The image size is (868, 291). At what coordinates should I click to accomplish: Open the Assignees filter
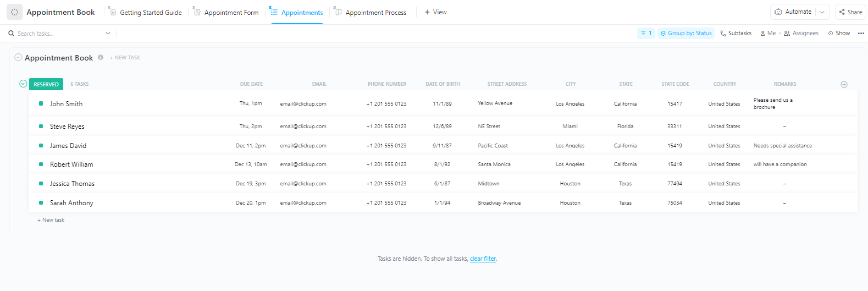pyautogui.click(x=801, y=33)
